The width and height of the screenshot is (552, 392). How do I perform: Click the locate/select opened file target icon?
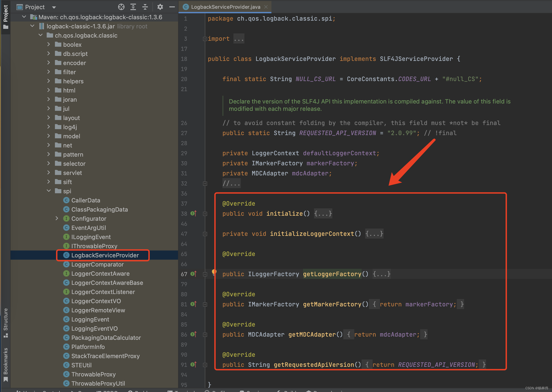click(x=121, y=7)
